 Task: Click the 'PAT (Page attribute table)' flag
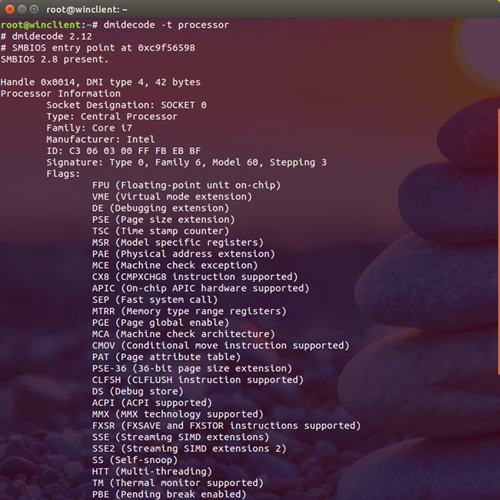tap(166, 357)
